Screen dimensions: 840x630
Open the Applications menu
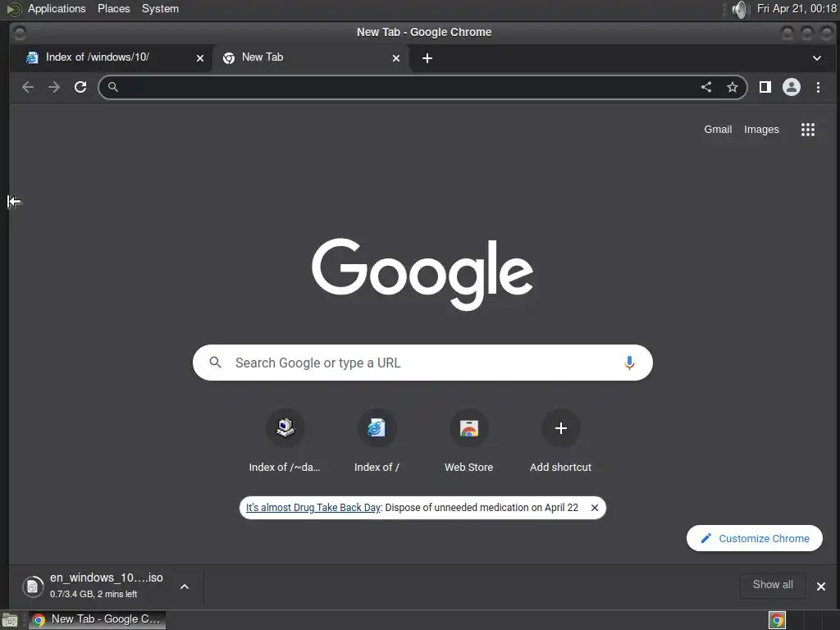click(57, 9)
